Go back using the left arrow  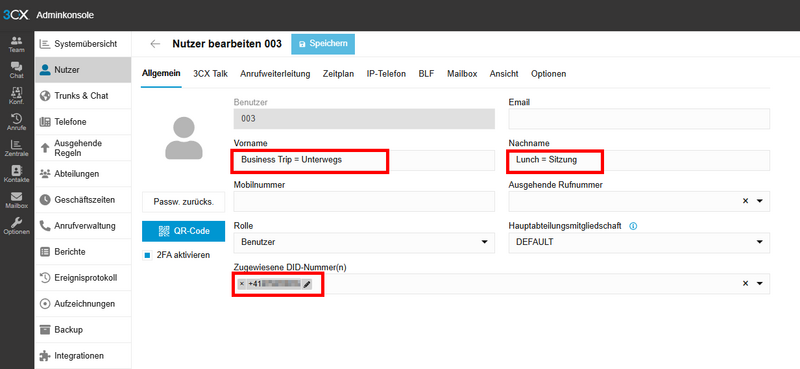(155, 44)
